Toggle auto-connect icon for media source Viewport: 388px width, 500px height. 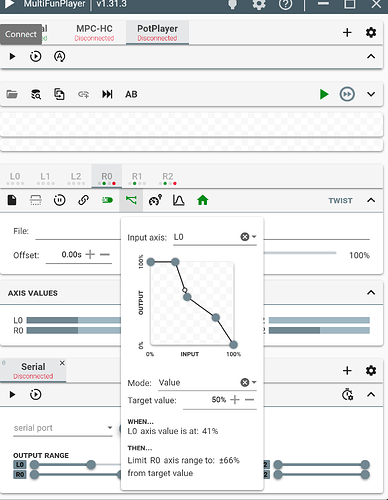point(59,56)
